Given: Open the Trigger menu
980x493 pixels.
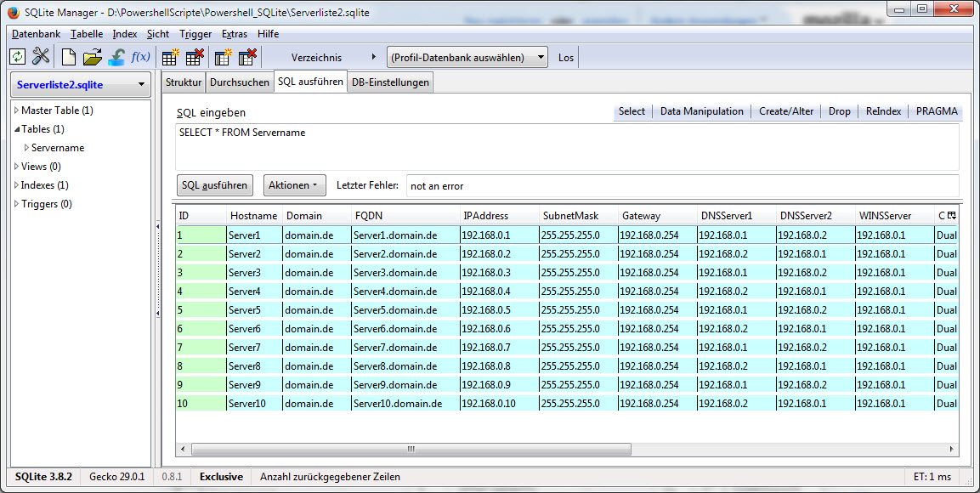Looking at the screenshot, I should pos(195,34).
